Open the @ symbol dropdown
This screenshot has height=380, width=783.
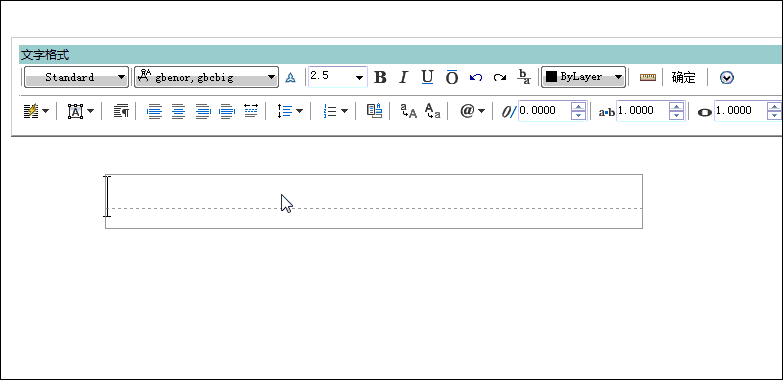tap(472, 111)
